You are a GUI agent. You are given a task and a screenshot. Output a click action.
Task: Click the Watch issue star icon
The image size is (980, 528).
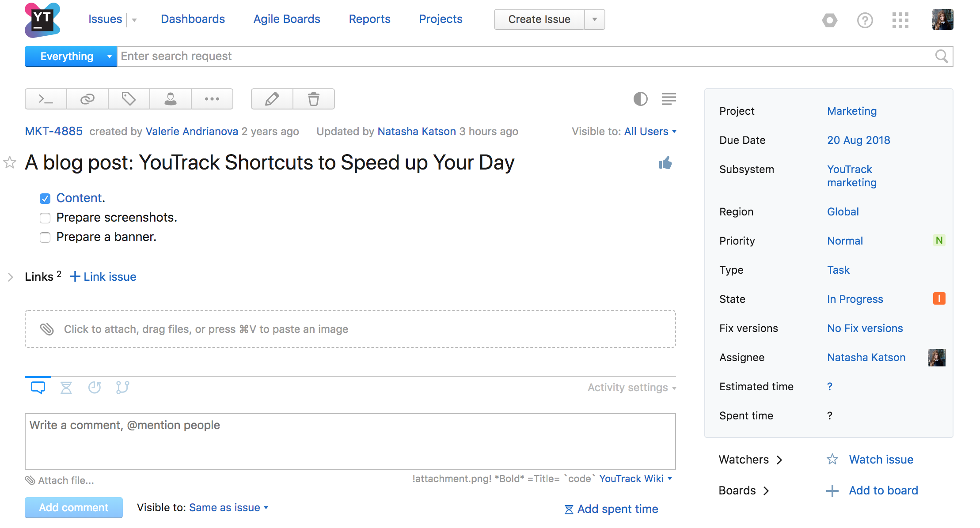(x=832, y=460)
